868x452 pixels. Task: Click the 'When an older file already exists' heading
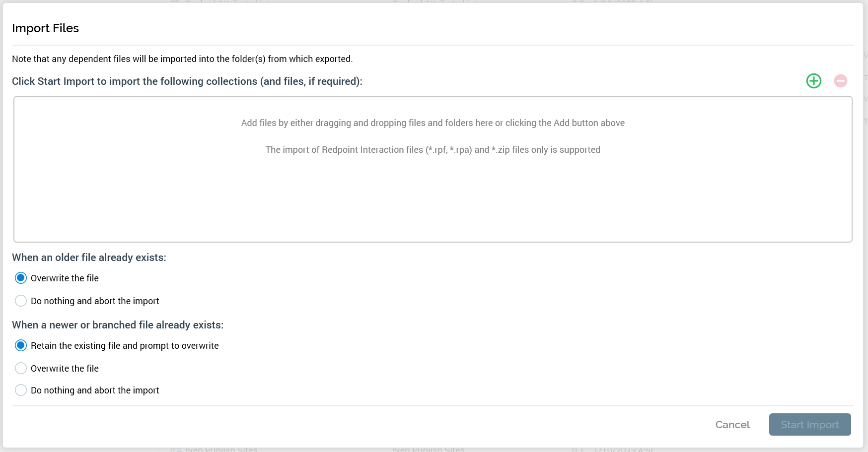click(x=89, y=258)
